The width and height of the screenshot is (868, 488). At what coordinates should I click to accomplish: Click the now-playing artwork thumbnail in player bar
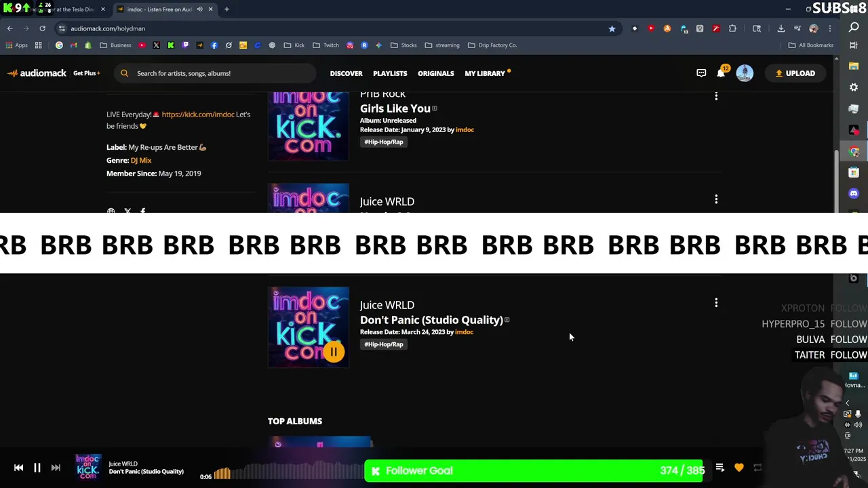tap(88, 468)
